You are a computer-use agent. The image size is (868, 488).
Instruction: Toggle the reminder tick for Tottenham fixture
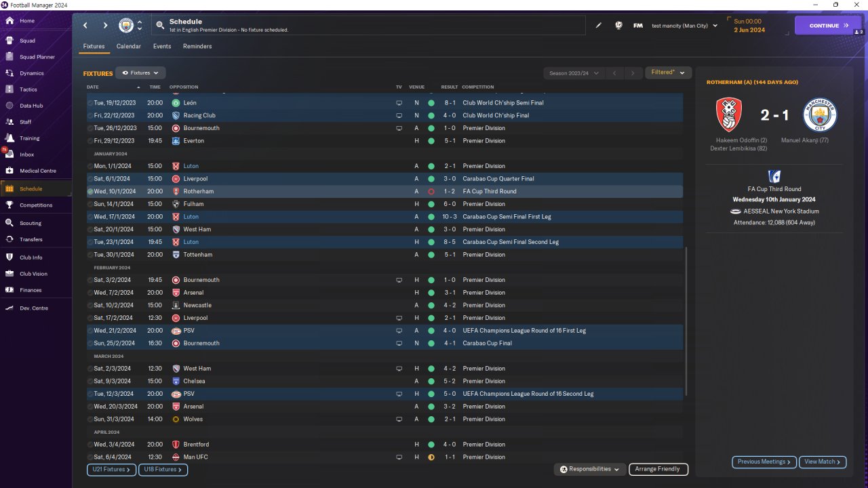91,255
